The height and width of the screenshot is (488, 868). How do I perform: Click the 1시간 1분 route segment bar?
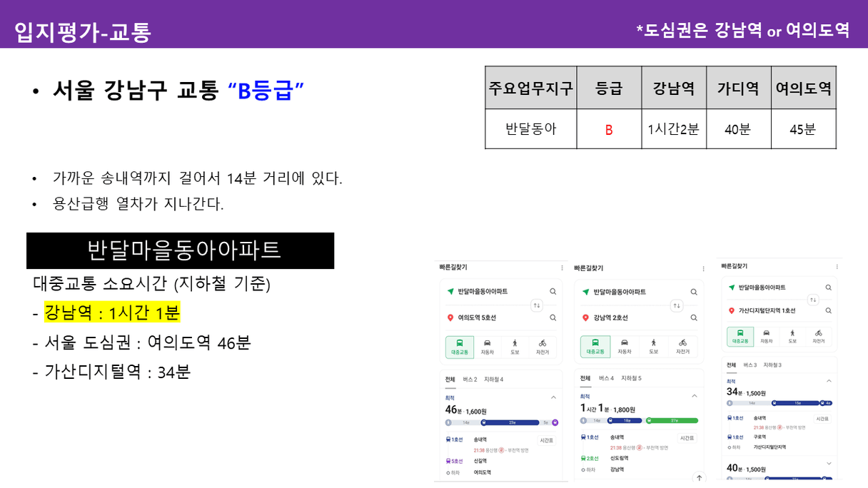point(640,421)
